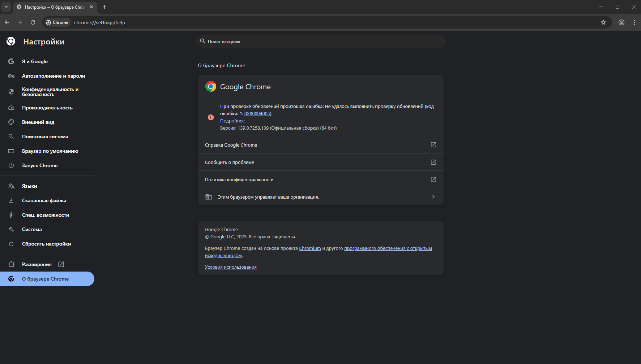This screenshot has height=364, width=641.
Task: Select Скачанные файлы in sidebar
Action: click(47, 200)
